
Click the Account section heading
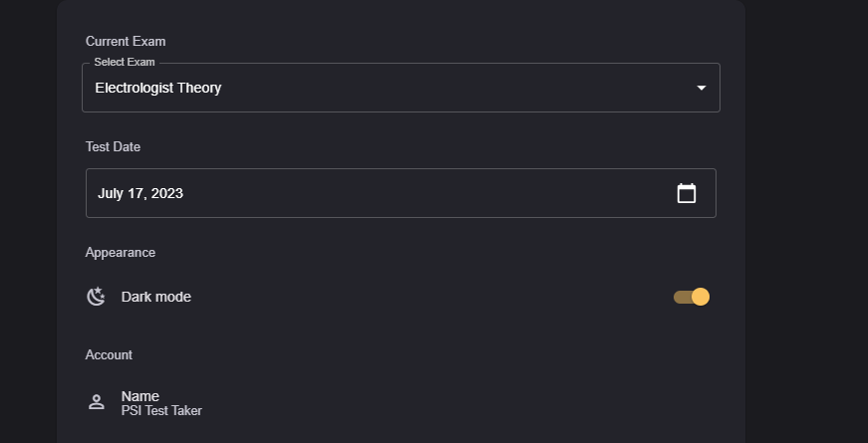(x=109, y=354)
